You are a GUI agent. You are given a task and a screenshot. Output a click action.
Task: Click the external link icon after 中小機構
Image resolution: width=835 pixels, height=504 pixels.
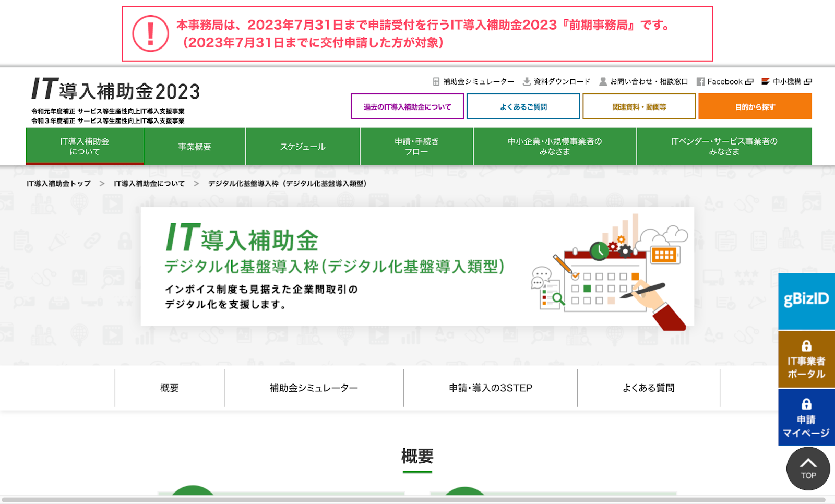tap(808, 81)
